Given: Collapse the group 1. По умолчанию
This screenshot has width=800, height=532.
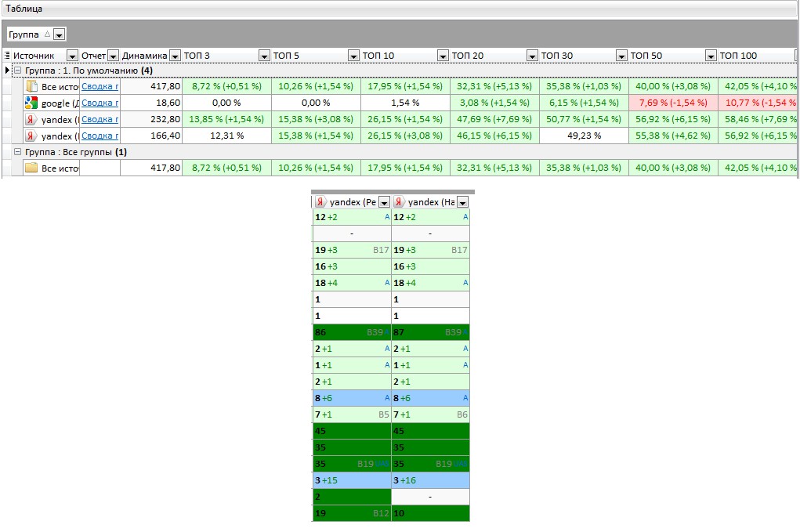Looking at the screenshot, I should tap(17, 71).
